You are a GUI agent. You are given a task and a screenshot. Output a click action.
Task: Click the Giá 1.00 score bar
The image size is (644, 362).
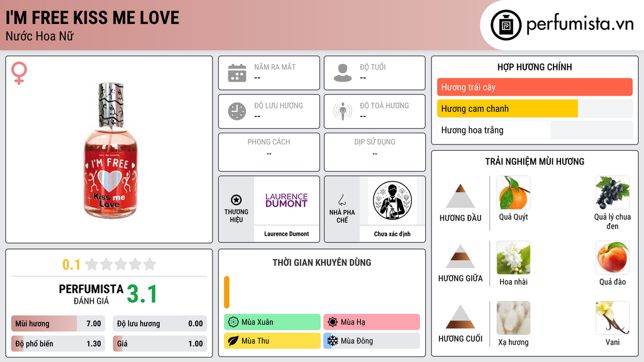160,344
